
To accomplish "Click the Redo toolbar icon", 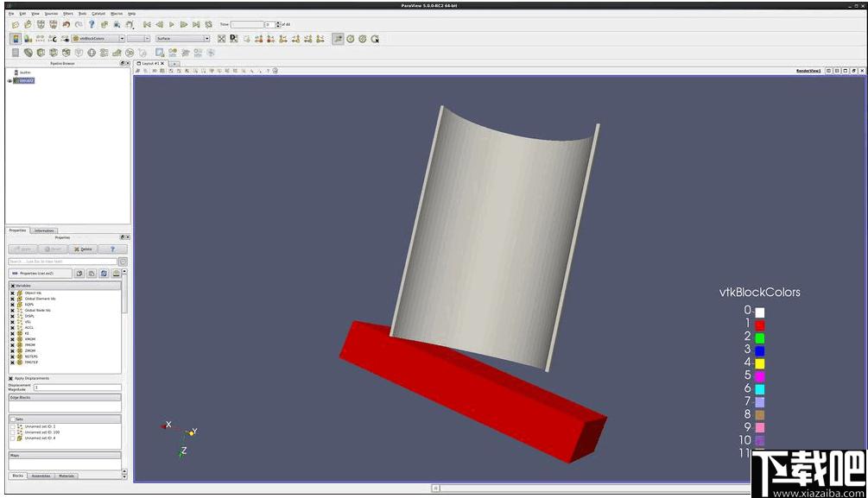I will point(79,24).
